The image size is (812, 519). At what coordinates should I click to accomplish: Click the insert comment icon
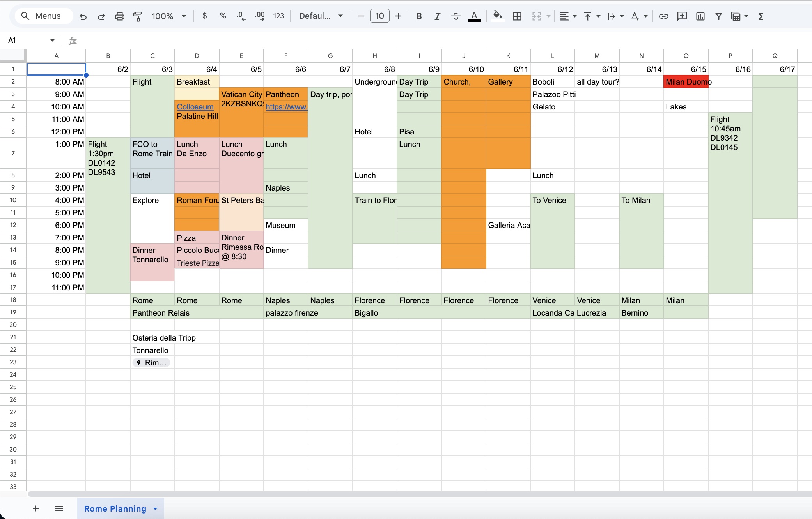coord(682,16)
